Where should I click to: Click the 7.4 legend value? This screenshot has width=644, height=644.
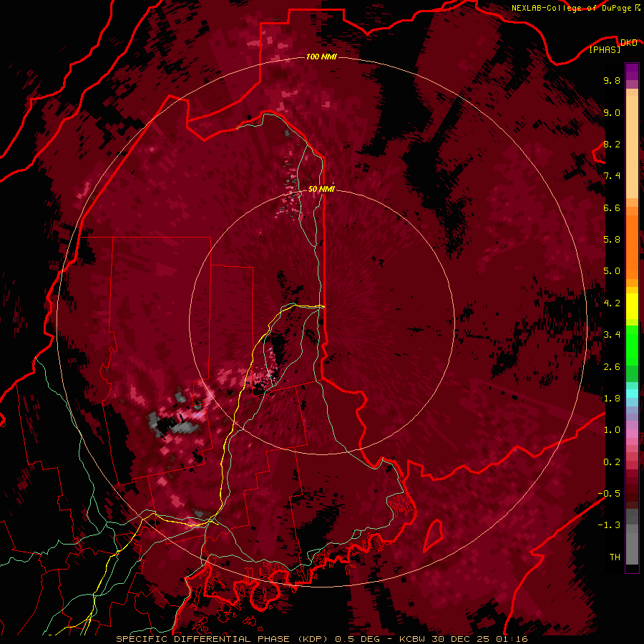pos(612,176)
